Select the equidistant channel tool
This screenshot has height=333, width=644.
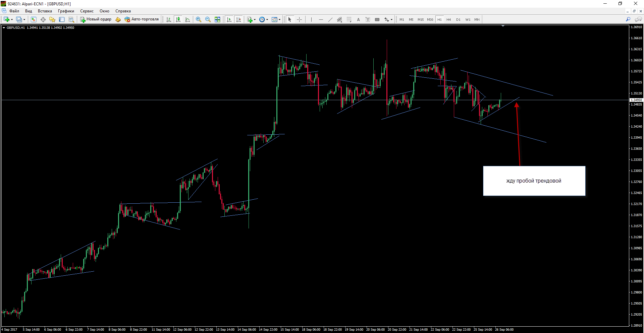tap(339, 19)
